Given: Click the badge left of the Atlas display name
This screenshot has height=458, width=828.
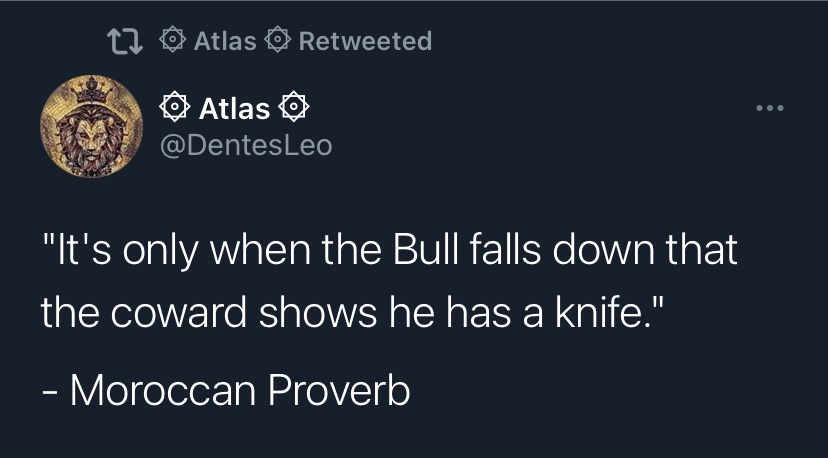Looking at the screenshot, I should (175, 108).
